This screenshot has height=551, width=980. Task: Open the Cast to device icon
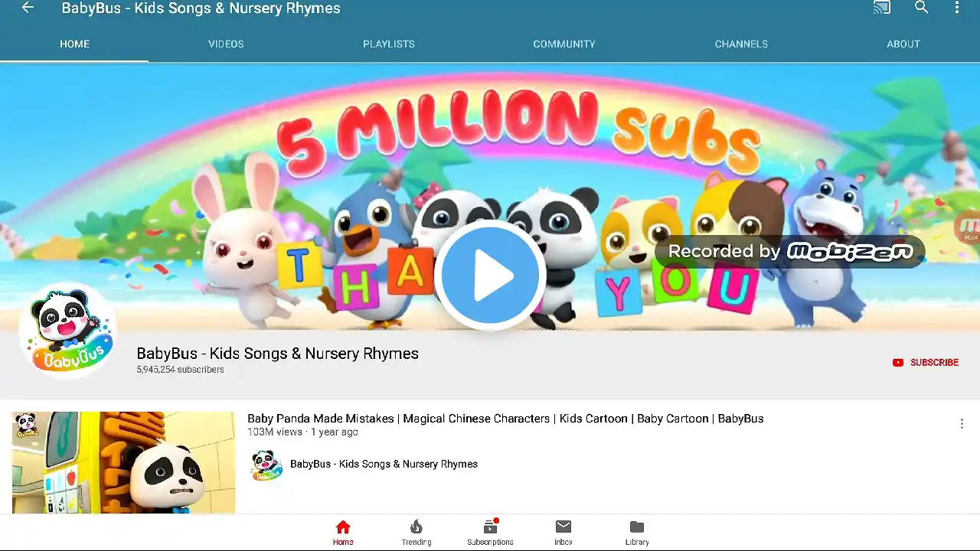882,8
